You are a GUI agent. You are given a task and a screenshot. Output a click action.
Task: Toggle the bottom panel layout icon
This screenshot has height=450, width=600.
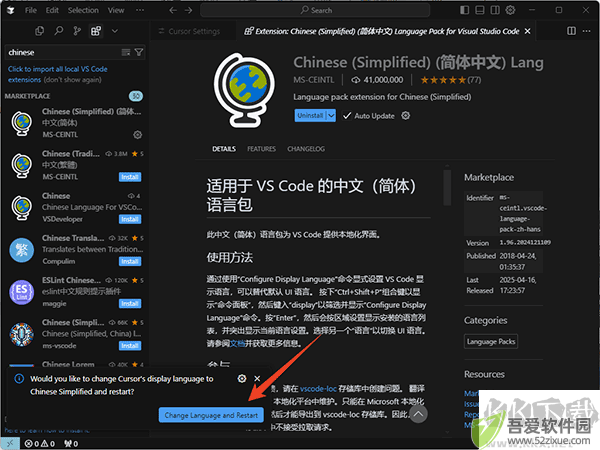pos(479,10)
